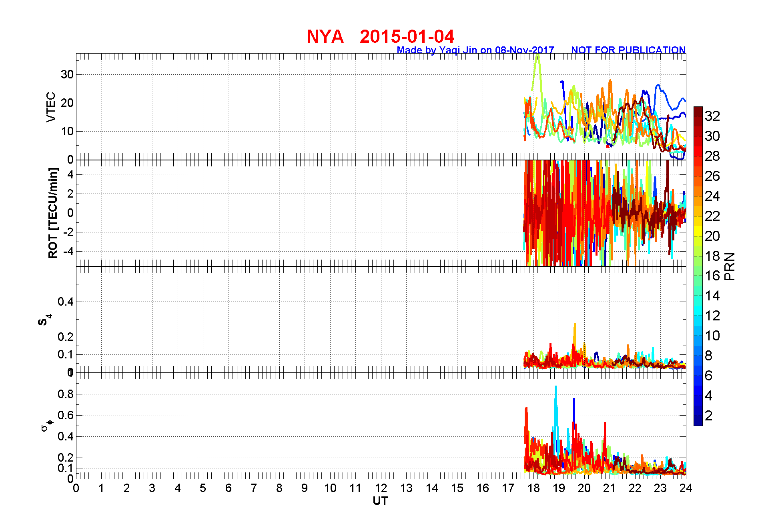Click colorbar tick value 12

712,316
